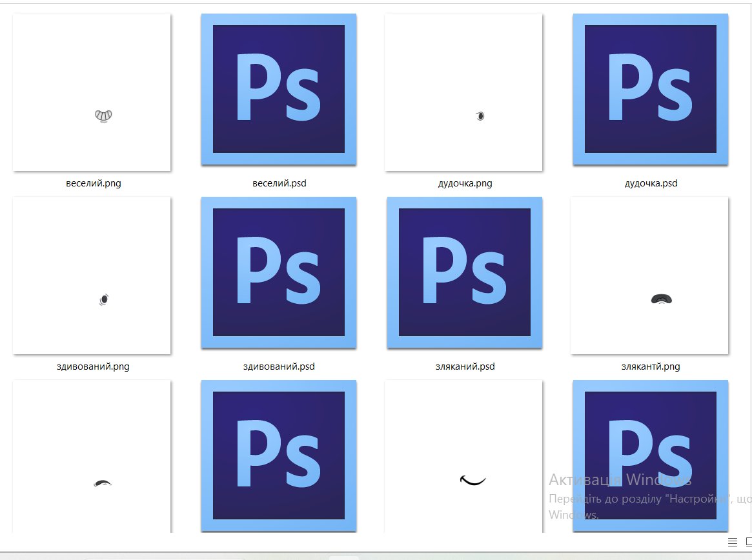752x560 pixels.
Task: Select the дудочка.png small mouth thumbnail
Action: (x=463, y=92)
